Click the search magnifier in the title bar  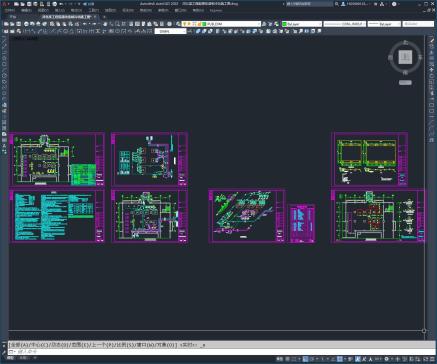(337, 4)
